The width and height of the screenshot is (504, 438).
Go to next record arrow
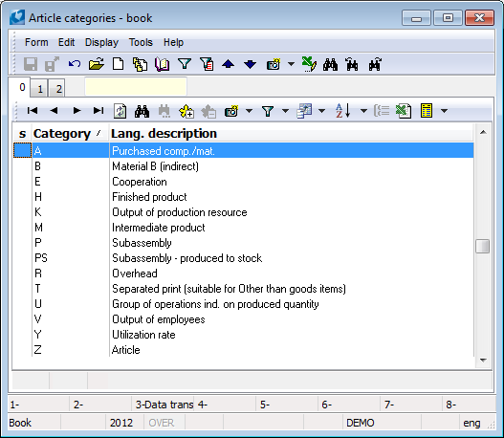coord(77,111)
